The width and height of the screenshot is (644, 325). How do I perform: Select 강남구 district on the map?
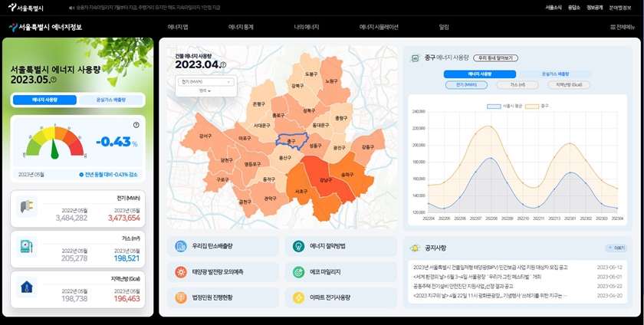click(x=326, y=179)
